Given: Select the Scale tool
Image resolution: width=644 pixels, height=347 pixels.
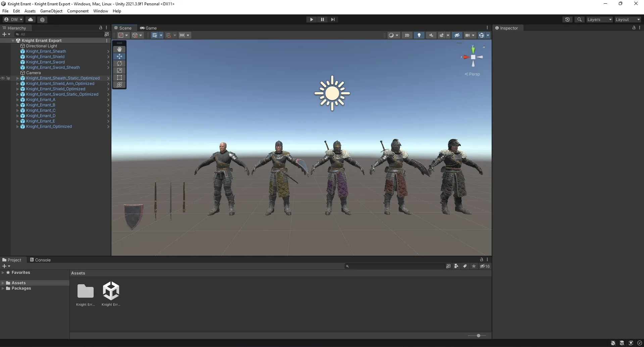Looking at the screenshot, I should coord(119,70).
